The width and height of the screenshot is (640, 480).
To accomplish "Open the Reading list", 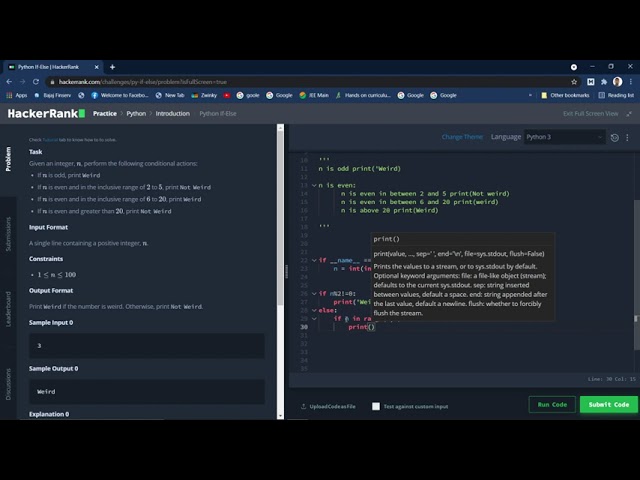I will coord(616,95).
